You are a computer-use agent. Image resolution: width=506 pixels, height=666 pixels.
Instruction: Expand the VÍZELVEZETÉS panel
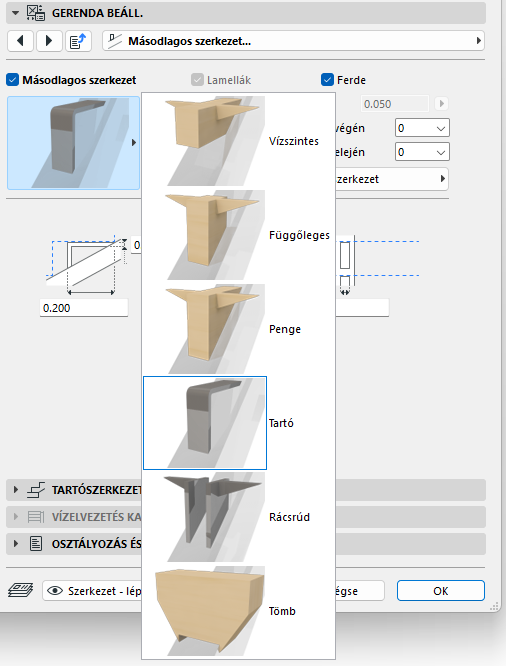click(16, 516)
